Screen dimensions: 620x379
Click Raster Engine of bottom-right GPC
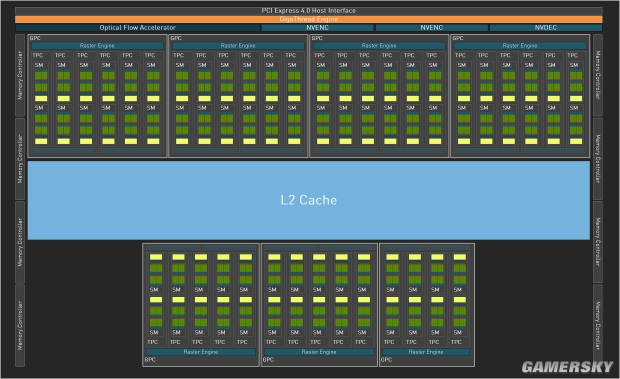point(426,352)
